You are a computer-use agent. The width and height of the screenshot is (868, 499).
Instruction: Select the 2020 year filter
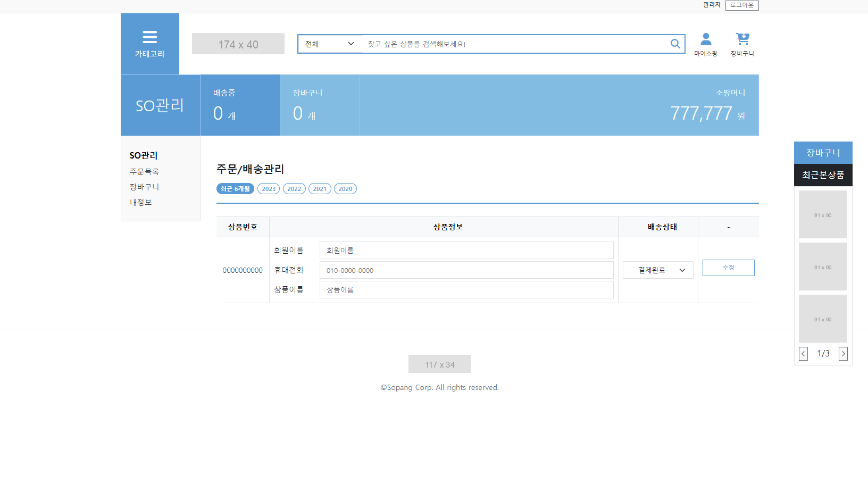(345, 189)
